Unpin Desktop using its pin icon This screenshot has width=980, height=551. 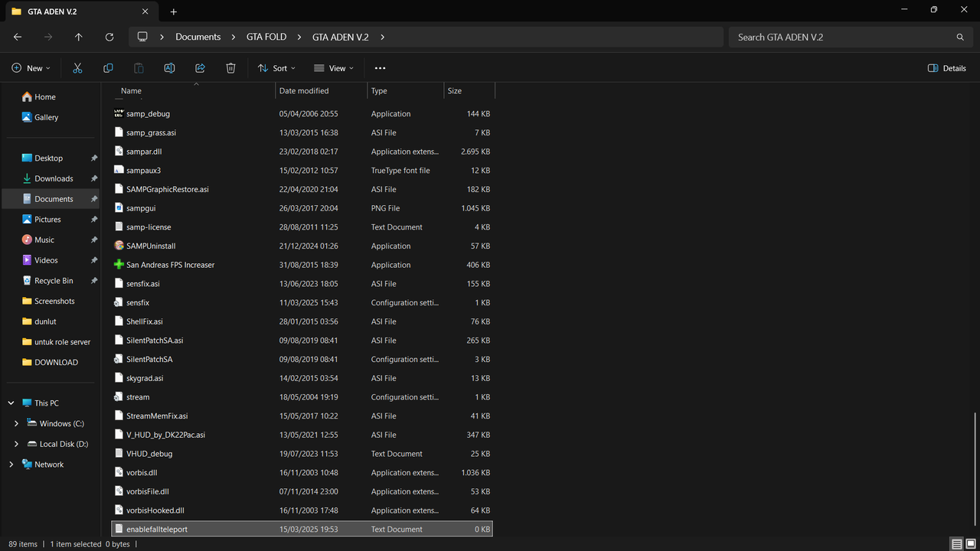(94, 158)
